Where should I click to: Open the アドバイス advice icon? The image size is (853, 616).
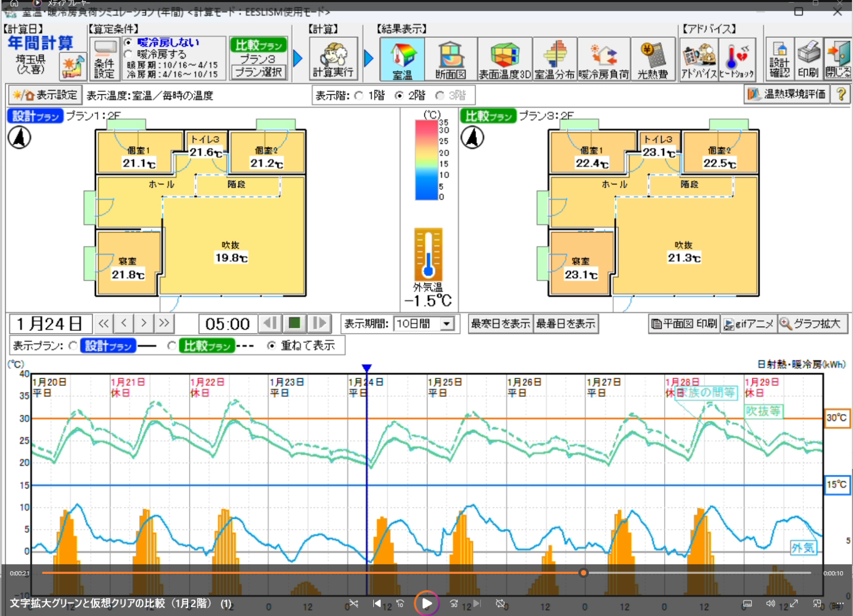click(699, 59)
